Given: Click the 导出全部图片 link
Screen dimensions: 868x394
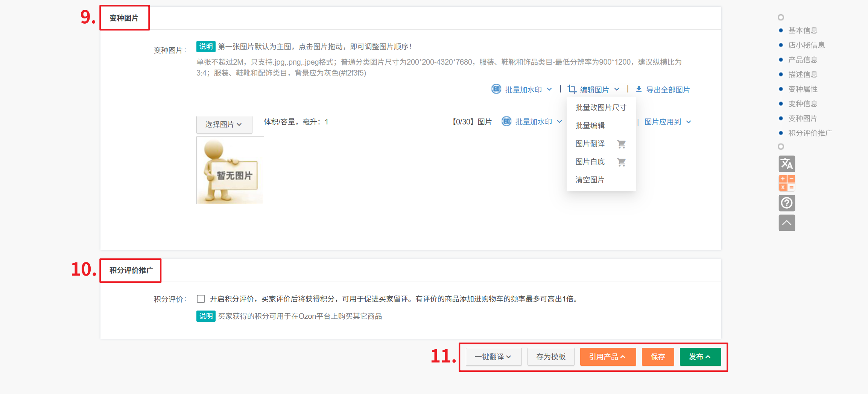Looking at the screenshot, I should pyautogui.click(x=668, y=89).
